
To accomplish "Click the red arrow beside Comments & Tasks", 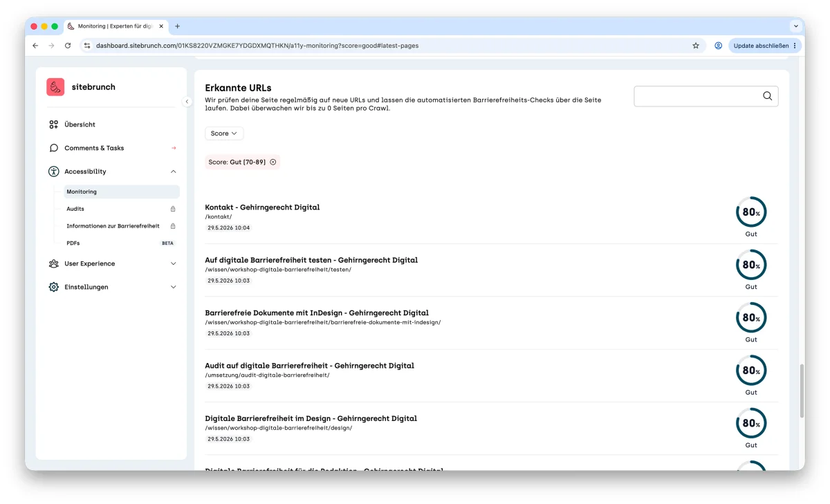I will (x=174, y=148).
